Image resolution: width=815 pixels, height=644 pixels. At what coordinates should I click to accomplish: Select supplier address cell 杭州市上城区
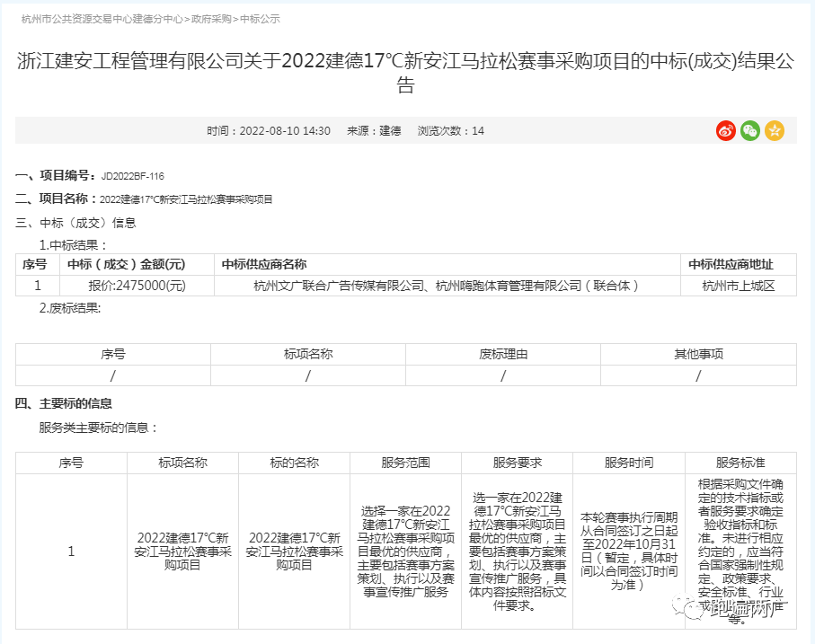tap(738, 286)
